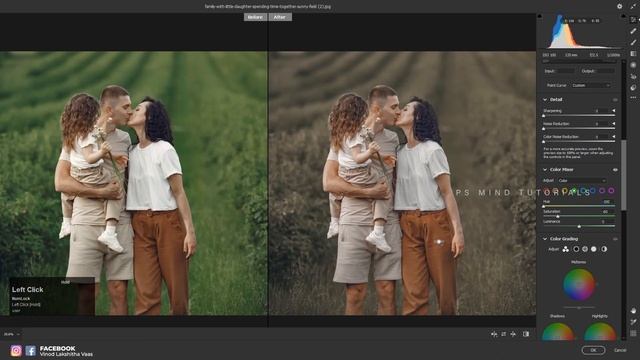Open the Snapshots/Presets circles icon
This screenshot has width=640, height=360.
point(633,87)
